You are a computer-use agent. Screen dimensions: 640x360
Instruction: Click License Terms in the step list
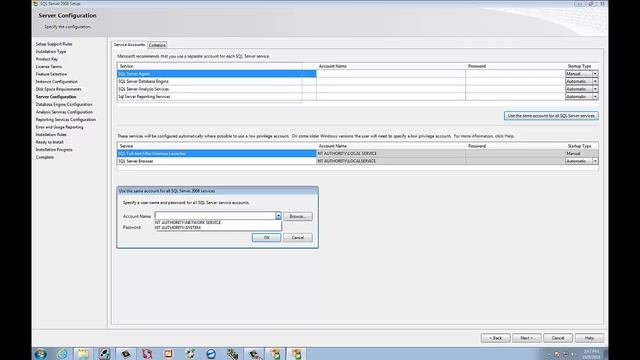pyautogui.click(x=49, y=67)
